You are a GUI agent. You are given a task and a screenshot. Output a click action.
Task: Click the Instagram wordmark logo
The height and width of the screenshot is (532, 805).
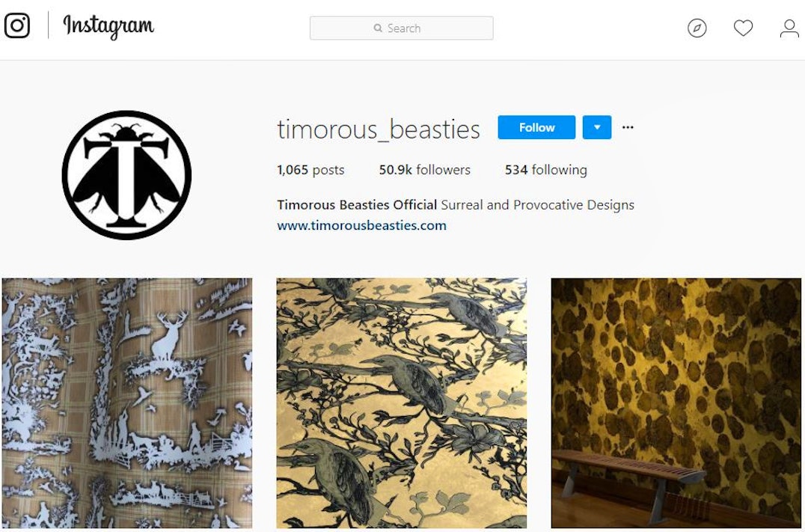tap(108, 27)
